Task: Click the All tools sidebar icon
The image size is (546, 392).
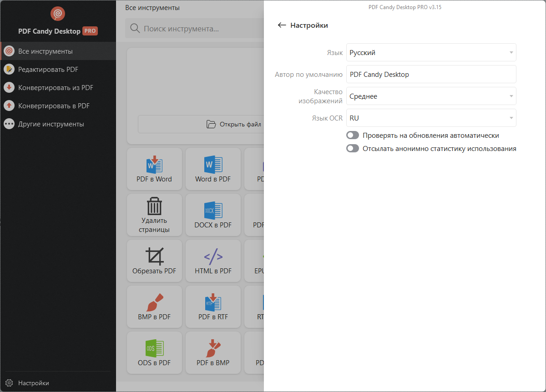Action: pos(9,51)
